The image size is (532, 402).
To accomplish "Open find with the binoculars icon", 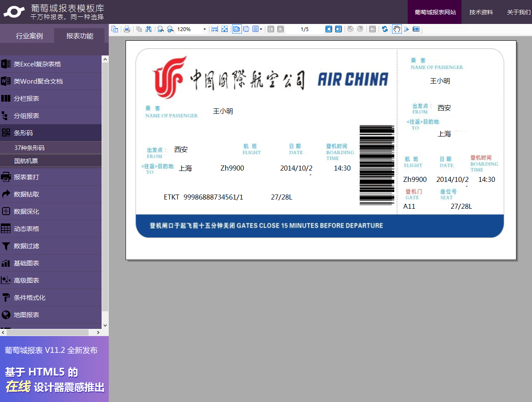I will [149, 29].
